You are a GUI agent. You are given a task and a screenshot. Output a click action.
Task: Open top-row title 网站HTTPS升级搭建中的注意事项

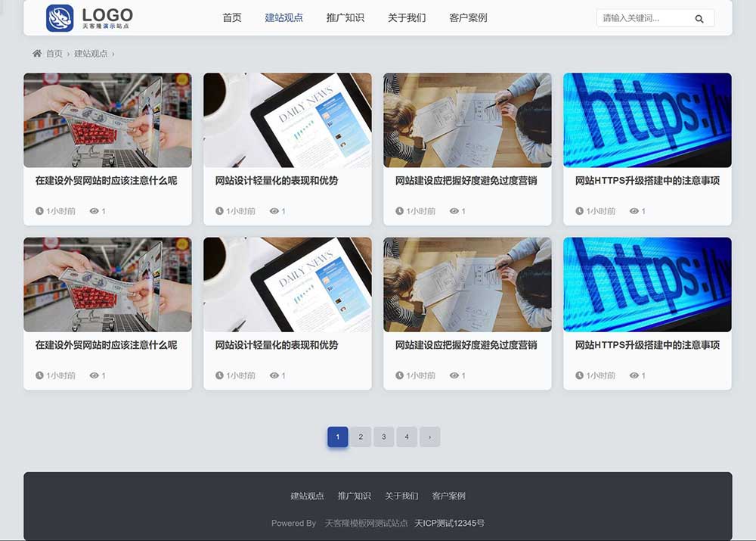[648, 181]
